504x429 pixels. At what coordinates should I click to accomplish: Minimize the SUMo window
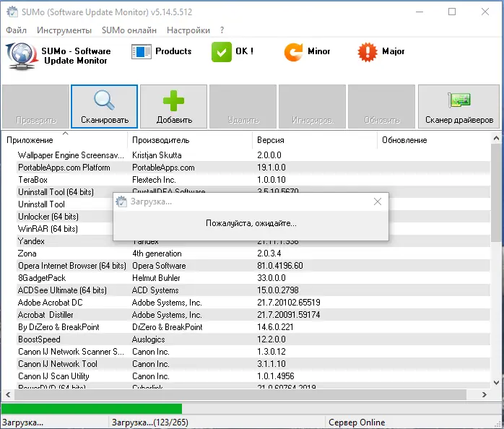coord(419,12)
